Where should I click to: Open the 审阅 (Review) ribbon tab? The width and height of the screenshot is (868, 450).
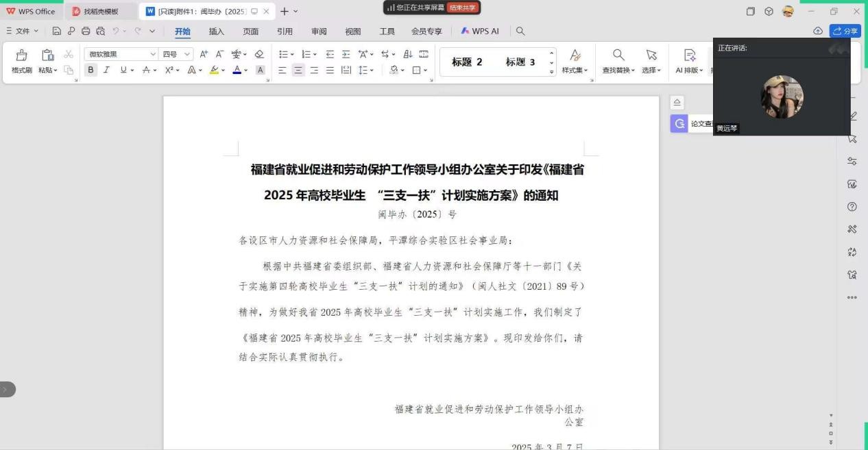[x=319, y=31]
